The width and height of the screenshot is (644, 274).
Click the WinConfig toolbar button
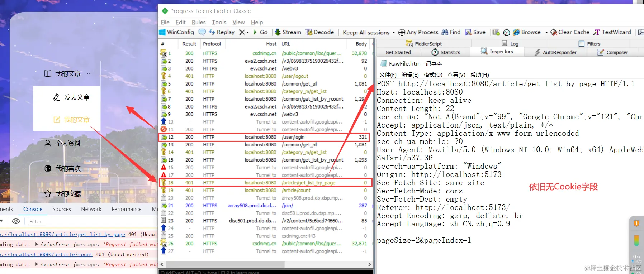pyautogui.click(x=176, y=32)
